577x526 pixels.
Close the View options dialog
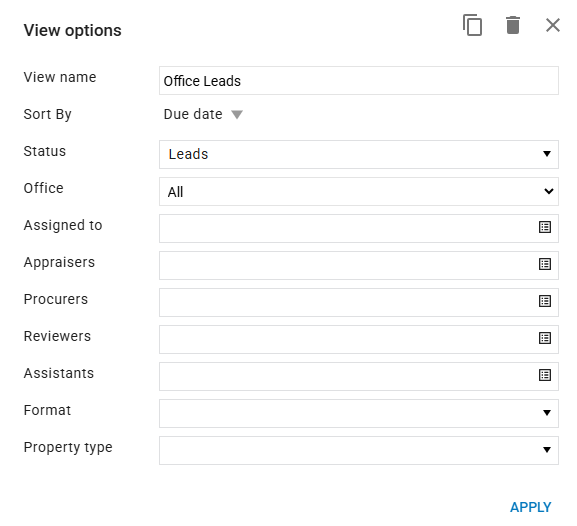[552, 25]
